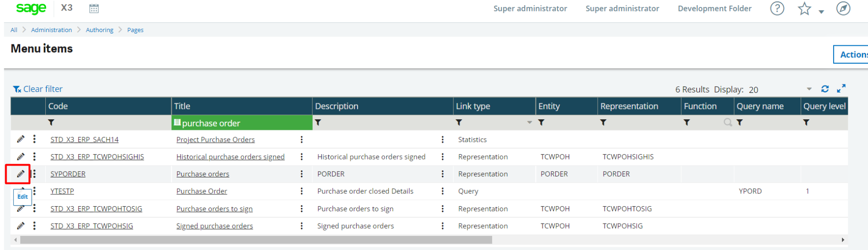868x250 pixels.
Task: Expand the favorites dropdown arrow
Action: click(821, 12)
